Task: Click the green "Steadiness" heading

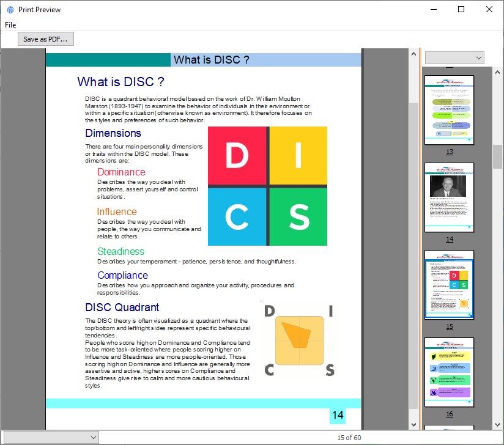Action: (121, 251)
